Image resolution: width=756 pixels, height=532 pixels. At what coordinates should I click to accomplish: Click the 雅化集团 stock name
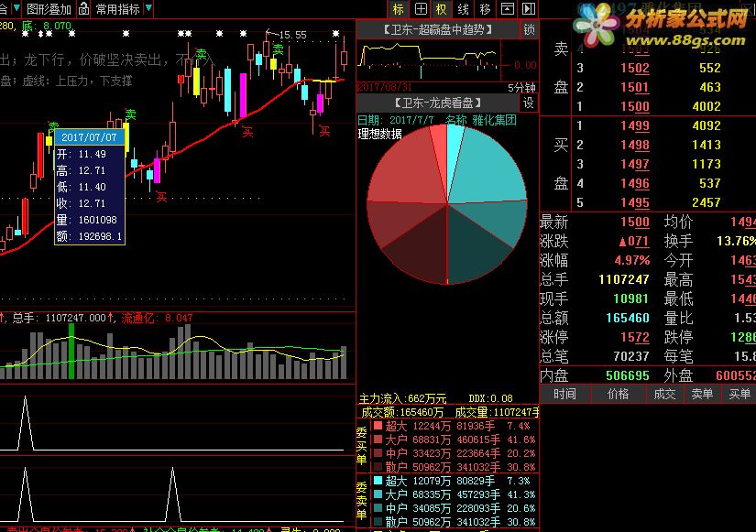coord(494,120)
